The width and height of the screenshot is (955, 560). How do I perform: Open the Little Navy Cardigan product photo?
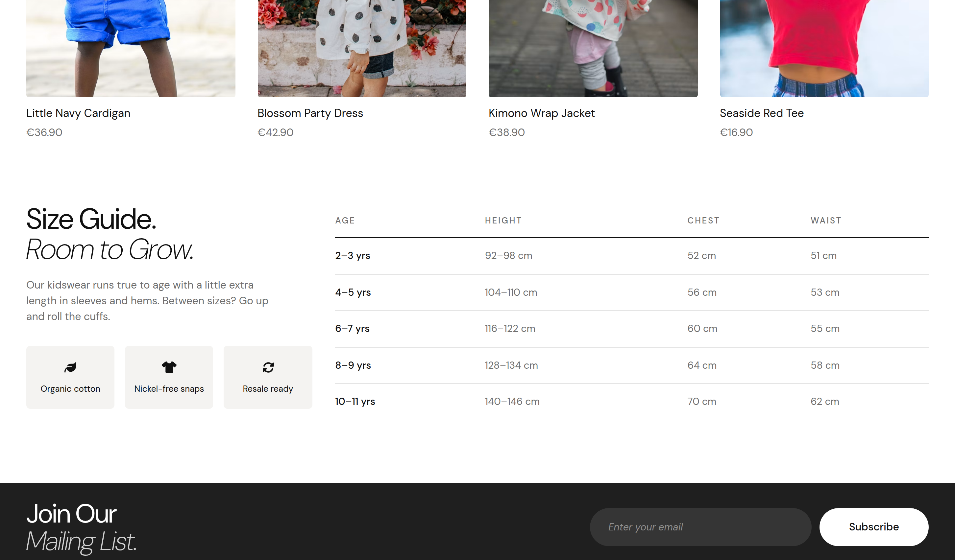(x=131, y=48)
